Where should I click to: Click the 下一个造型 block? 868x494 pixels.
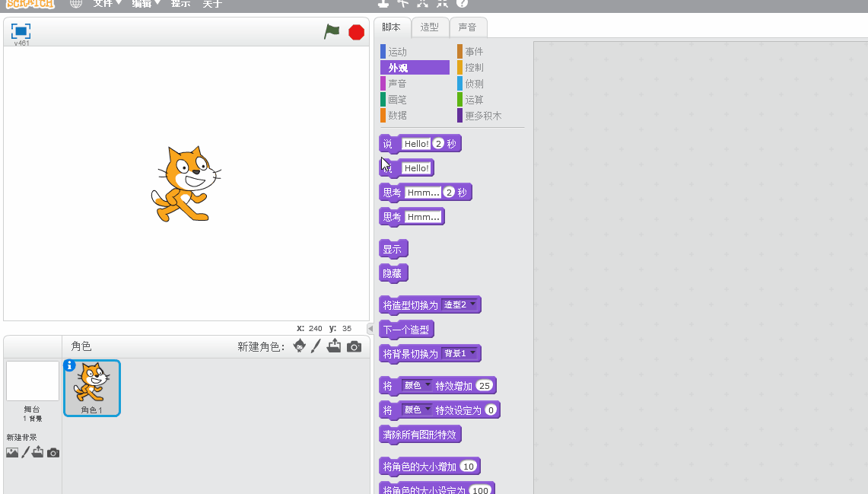406,330
